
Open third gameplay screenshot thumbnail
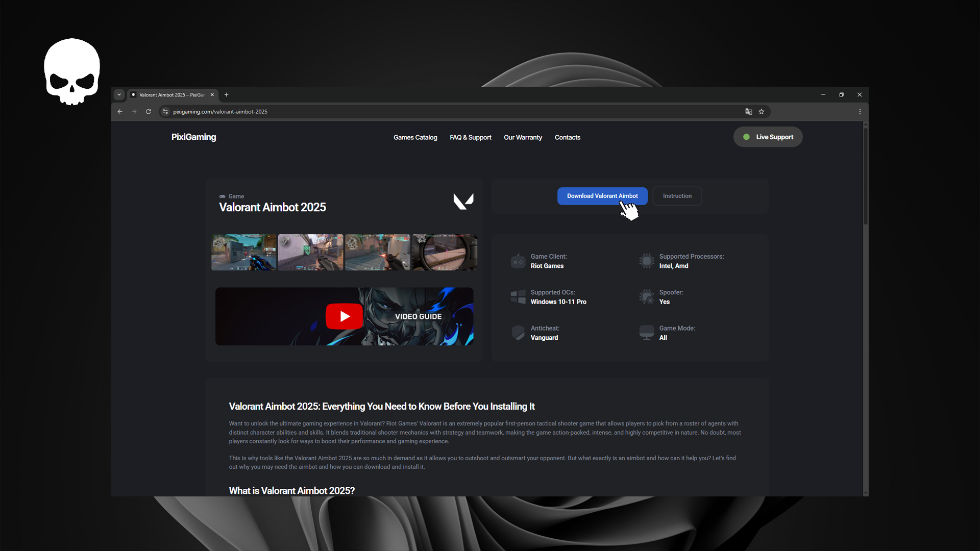click(x=378, y=252)
